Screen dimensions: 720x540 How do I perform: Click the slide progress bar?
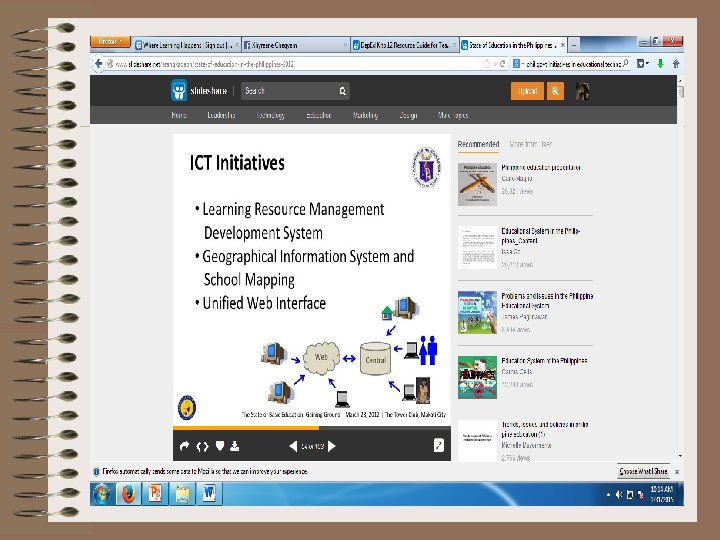[312, 428]
